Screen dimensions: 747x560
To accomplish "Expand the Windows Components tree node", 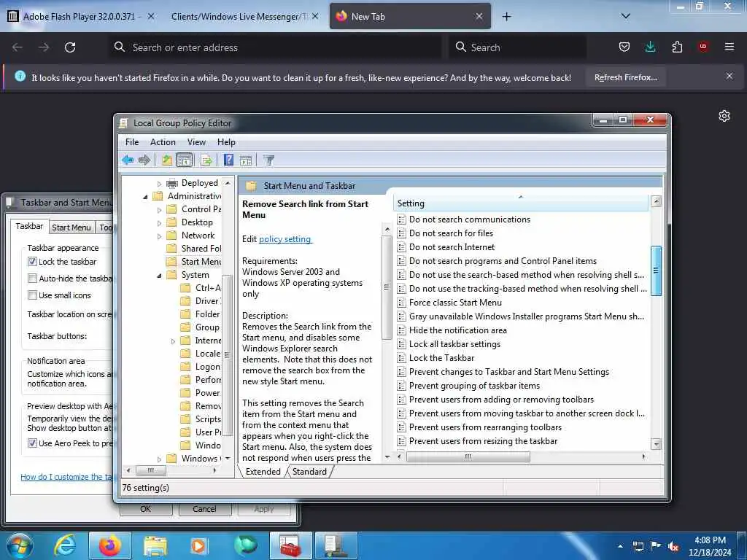I will (159, 459).
